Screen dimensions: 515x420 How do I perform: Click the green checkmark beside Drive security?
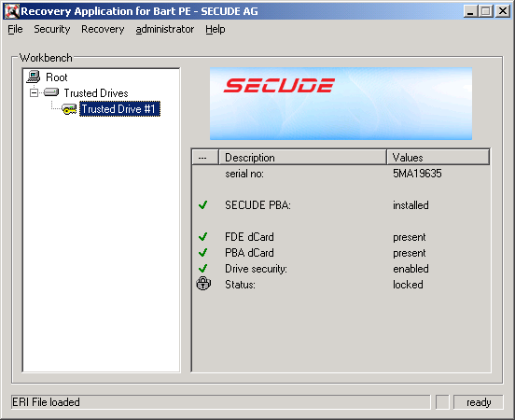[x=203, y=268]
